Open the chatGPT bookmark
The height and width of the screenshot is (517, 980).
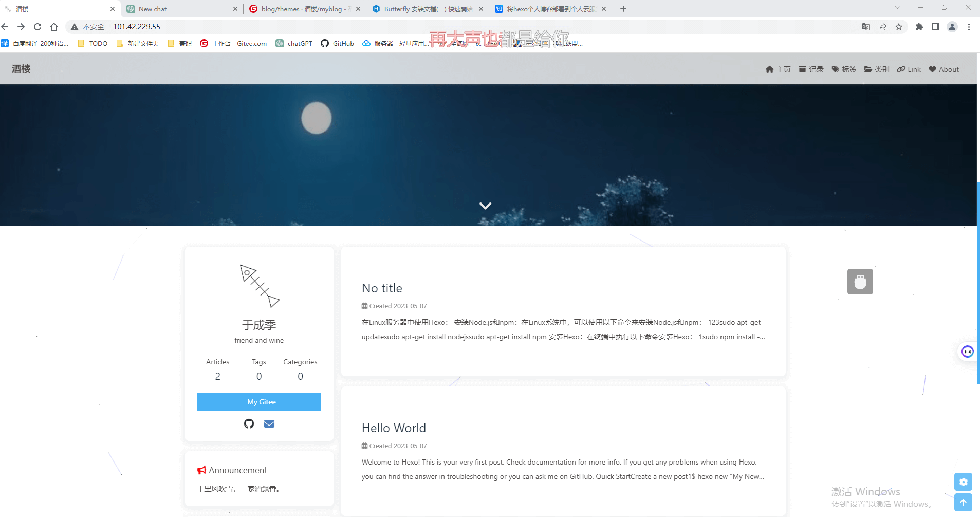(294, 43)
